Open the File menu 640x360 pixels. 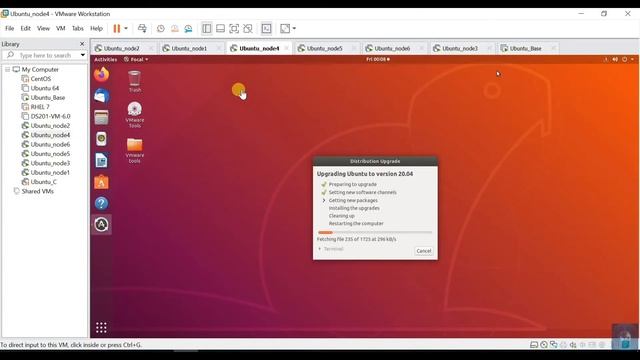click(9, 29)
